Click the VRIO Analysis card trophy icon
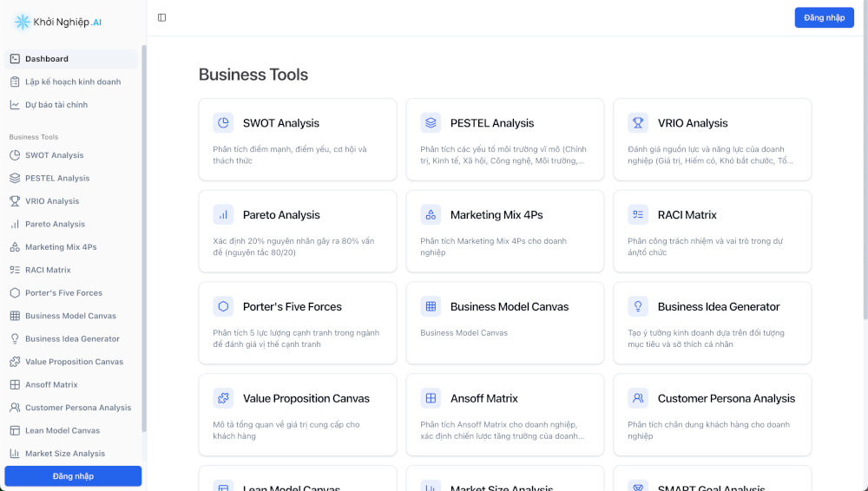The image size is (868, 491). coord(638,123)
